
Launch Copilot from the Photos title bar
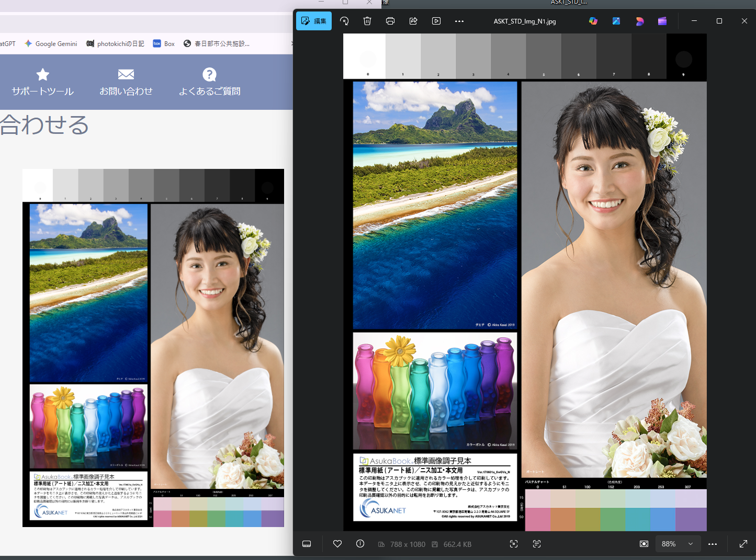pos(593,21)
